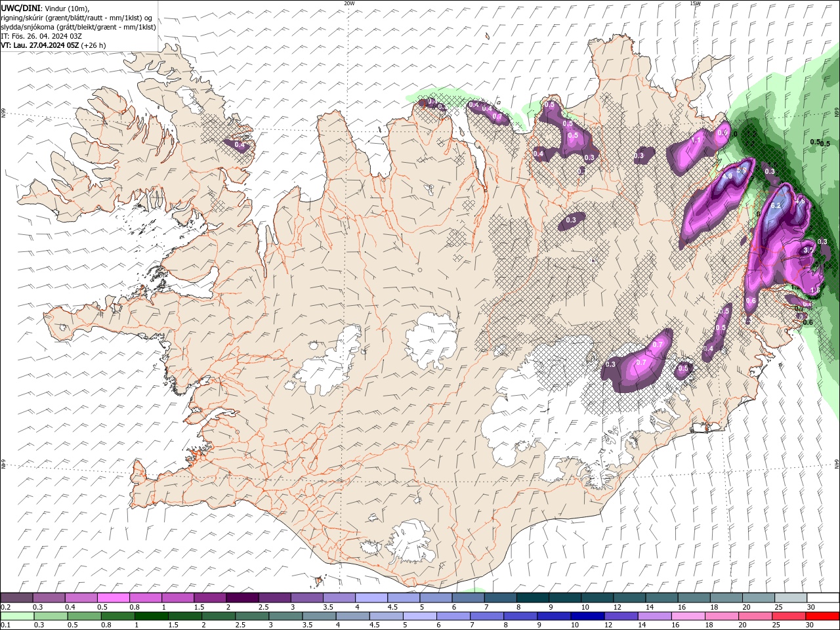Select the white 30 snow legend swatch
This screenshot has height=630, width=840.
pos(822,598)
